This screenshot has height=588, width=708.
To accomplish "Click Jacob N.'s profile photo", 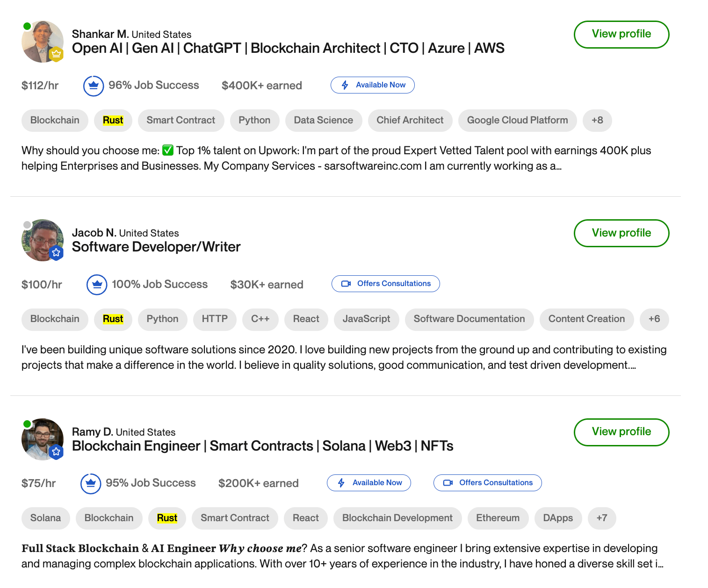I will [42, 240].
